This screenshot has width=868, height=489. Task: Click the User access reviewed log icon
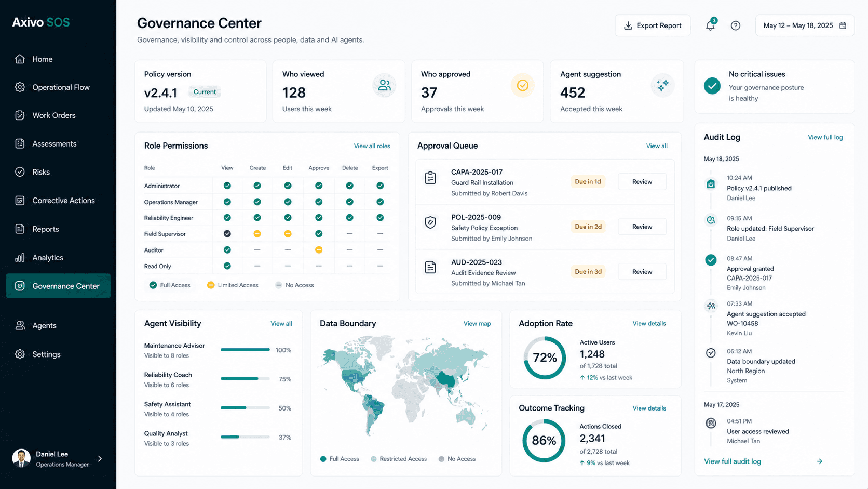click(x=711, y=423)
